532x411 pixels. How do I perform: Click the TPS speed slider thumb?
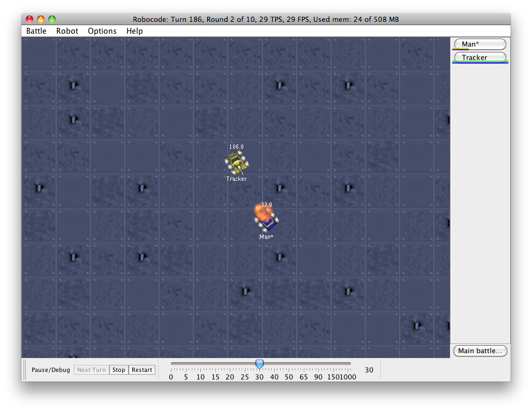coord(259,364)
